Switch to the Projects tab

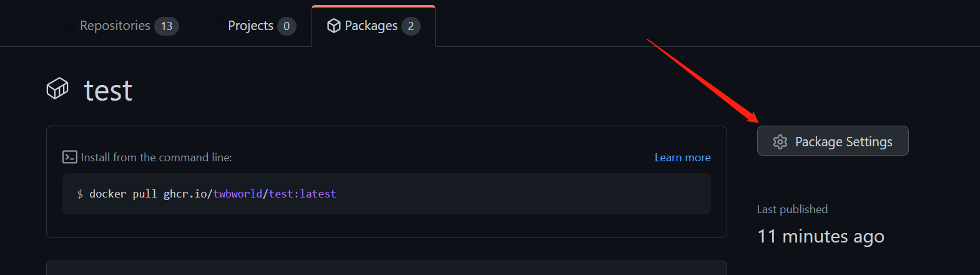(250, 26)
